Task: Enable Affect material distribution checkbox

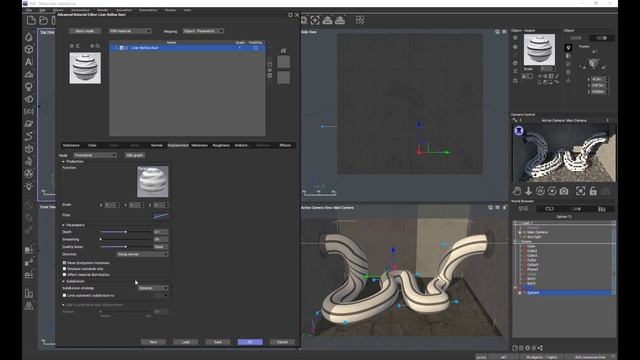Action: pos(64,274)
